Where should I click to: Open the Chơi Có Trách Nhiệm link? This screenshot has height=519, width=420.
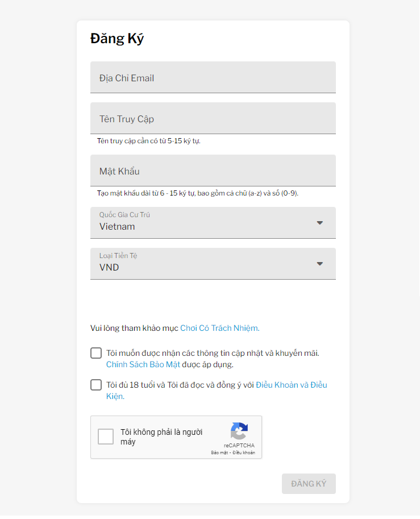click(x=220, y=328)
